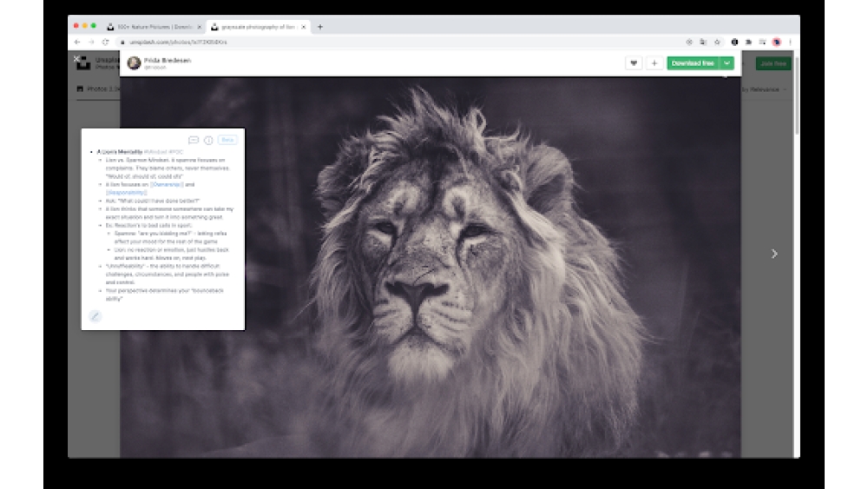Click the browser back arrow
This screenshot has height=489, width=868.
click(77, 42)
